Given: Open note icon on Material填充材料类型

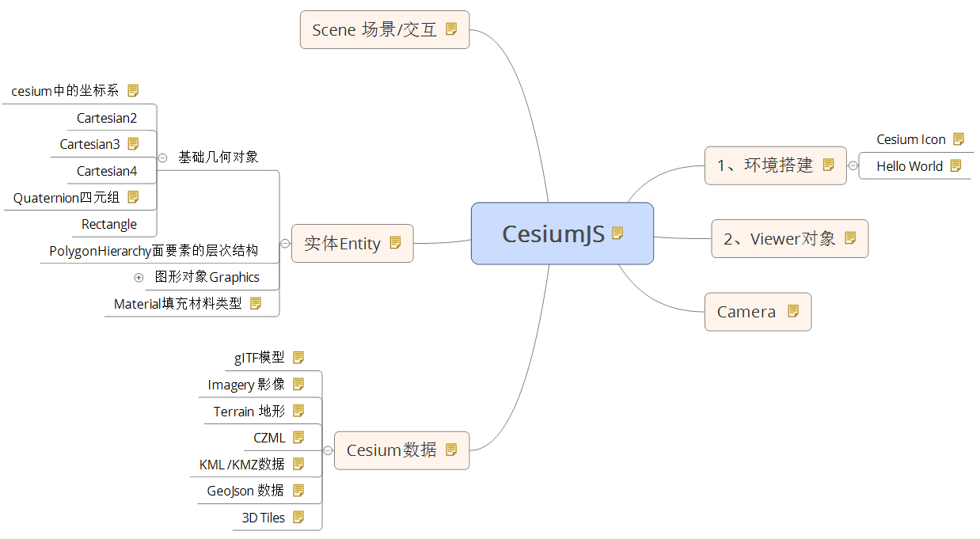Looking at the screenshot, I should [256, 302].
